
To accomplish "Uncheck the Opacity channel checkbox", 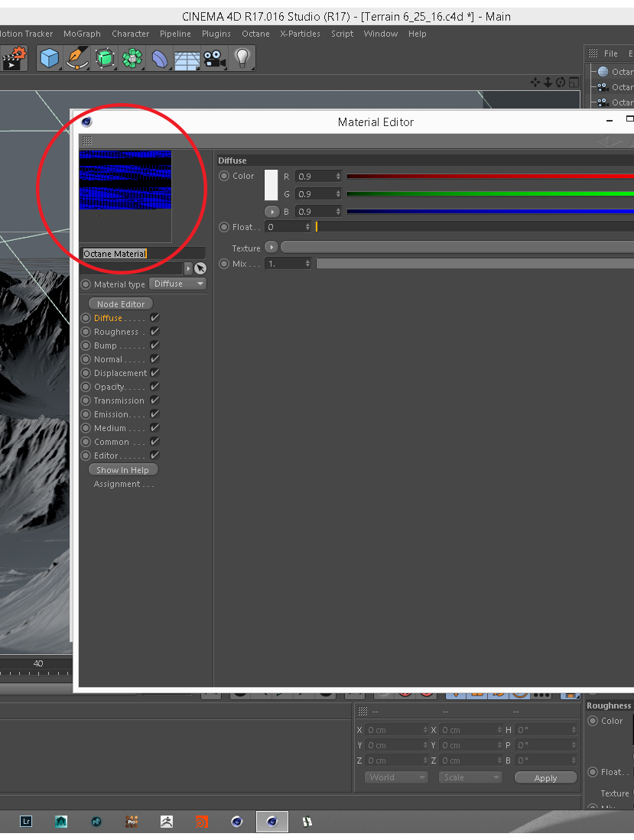I will [155, 386].
